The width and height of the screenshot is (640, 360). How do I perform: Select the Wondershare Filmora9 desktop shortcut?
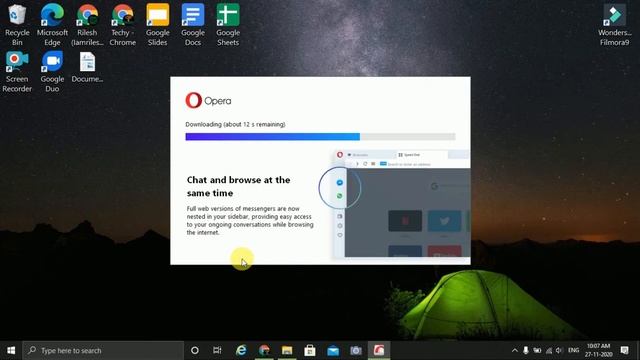tap(614, 24)
